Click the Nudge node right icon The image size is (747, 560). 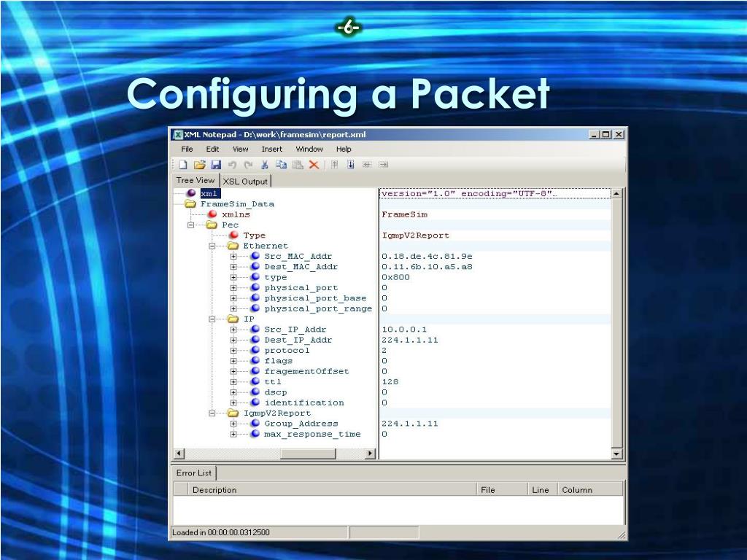[383, 165]
